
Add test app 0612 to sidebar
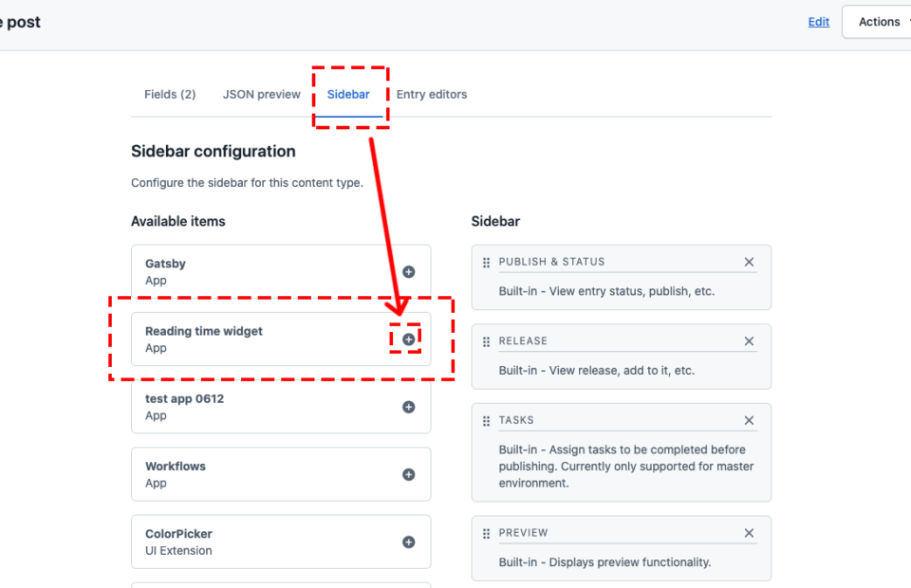[x=408, y=407]
